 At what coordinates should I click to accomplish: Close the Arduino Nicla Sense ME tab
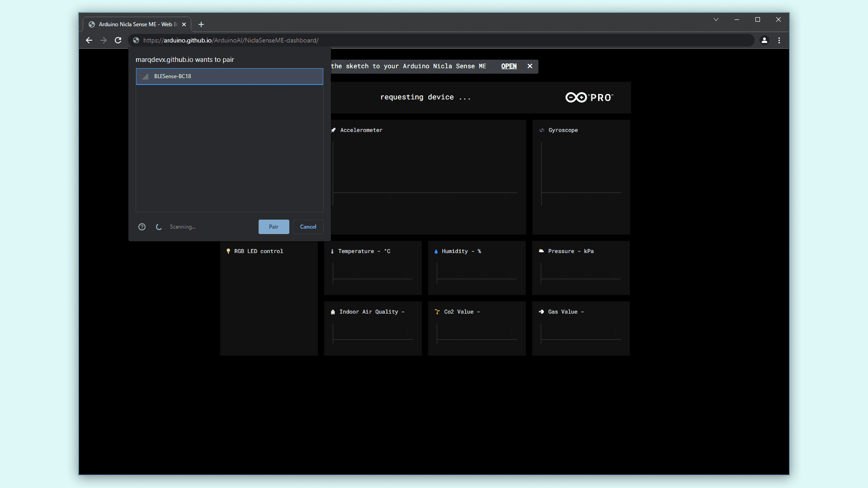click(x=184, y=24)
